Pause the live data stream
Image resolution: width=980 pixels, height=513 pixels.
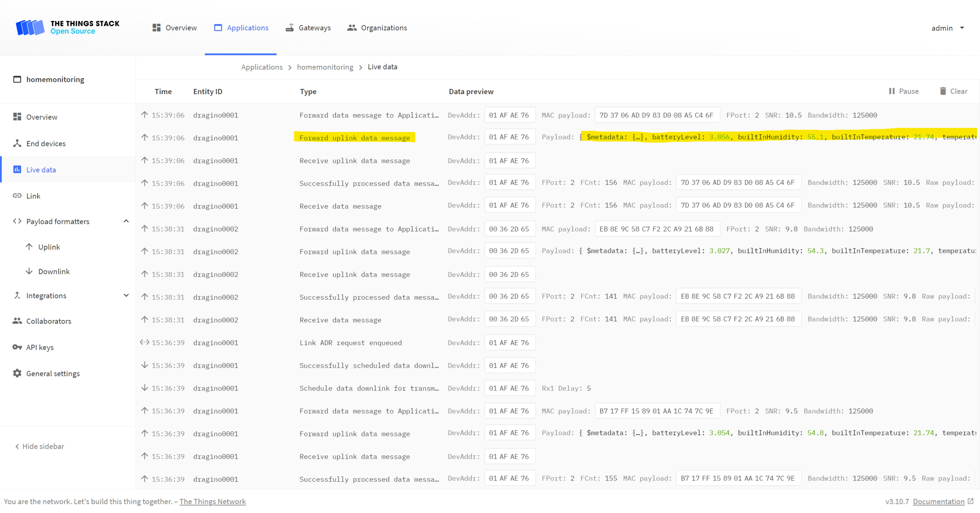(904, 91)
